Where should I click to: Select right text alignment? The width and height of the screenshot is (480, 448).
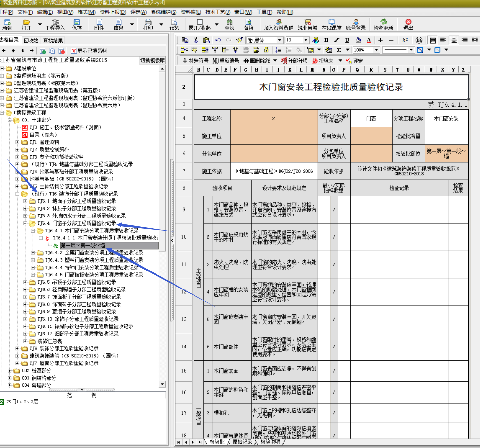click(464, 40)
